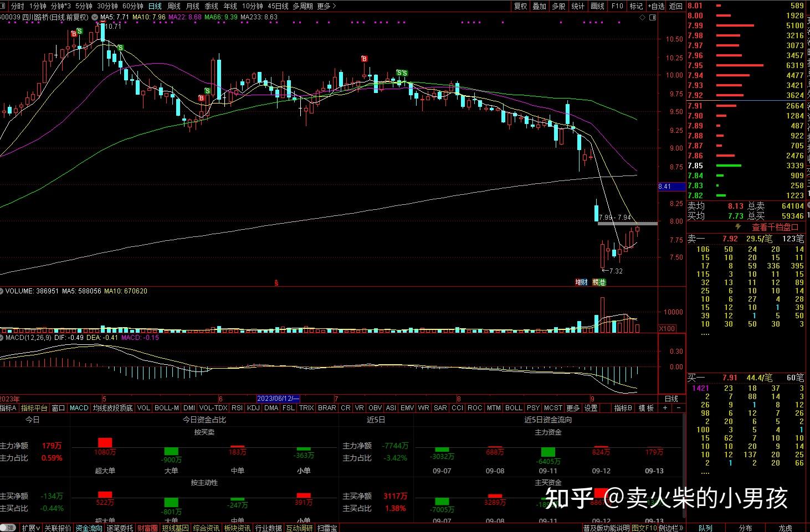Image resolution: width=810 pixels, height=532 pixels.
Task: Switch to 周线 weekly chart tab
Action: (174, 6)
